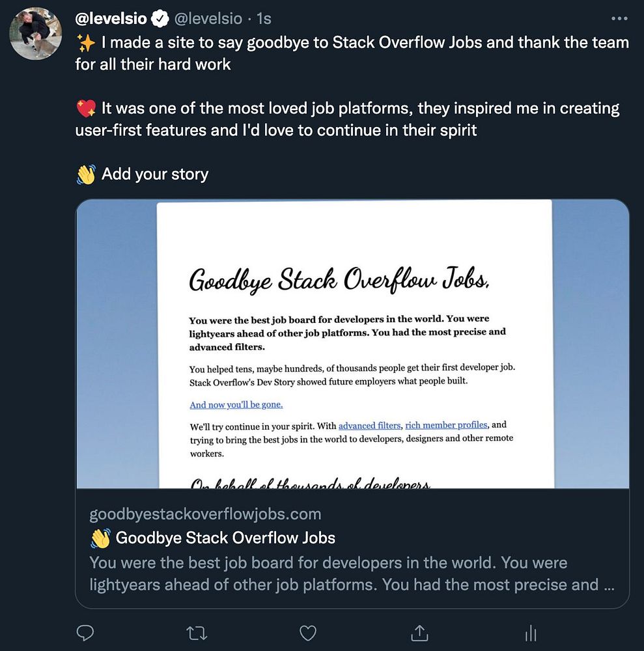Click the link preview card image
644x651 pixels.
pos(352,344)
